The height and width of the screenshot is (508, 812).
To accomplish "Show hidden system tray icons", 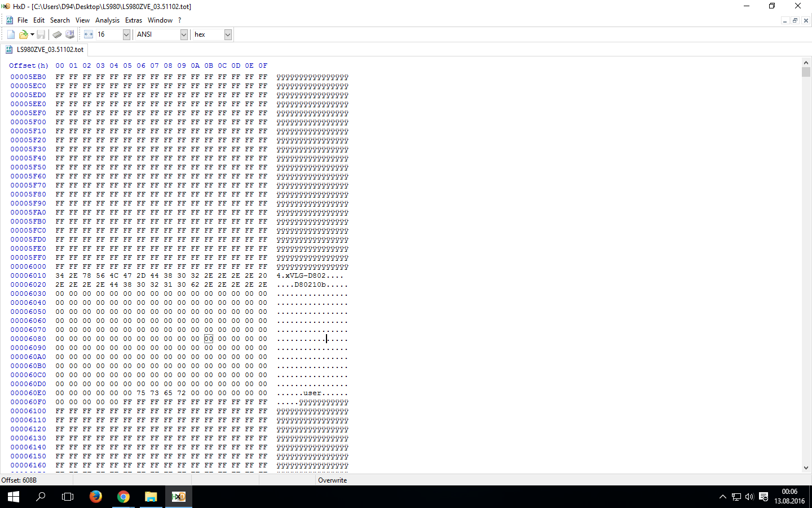I will [x=723, y=497].
